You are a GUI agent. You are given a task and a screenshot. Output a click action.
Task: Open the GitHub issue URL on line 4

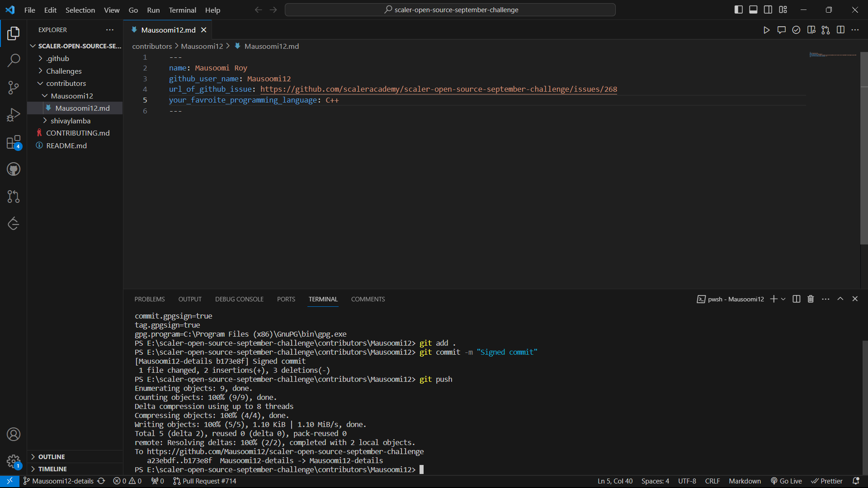coord(439,89)
